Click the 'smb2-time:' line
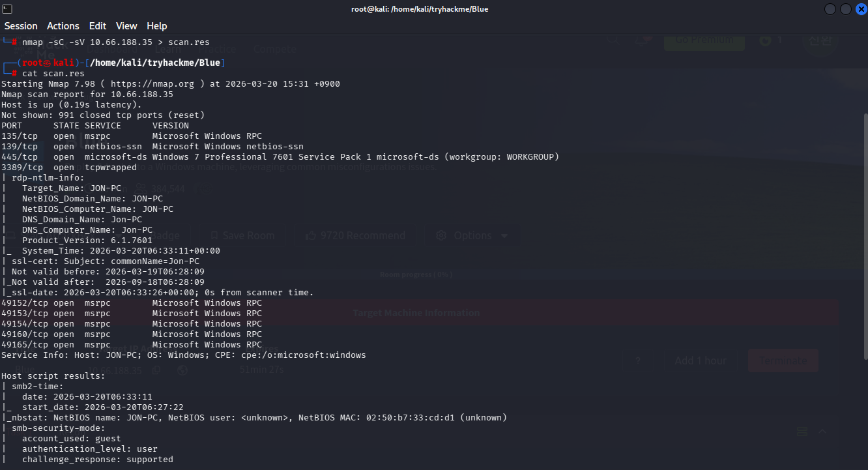Screen dimensions: 868x470 click(33, 387)
